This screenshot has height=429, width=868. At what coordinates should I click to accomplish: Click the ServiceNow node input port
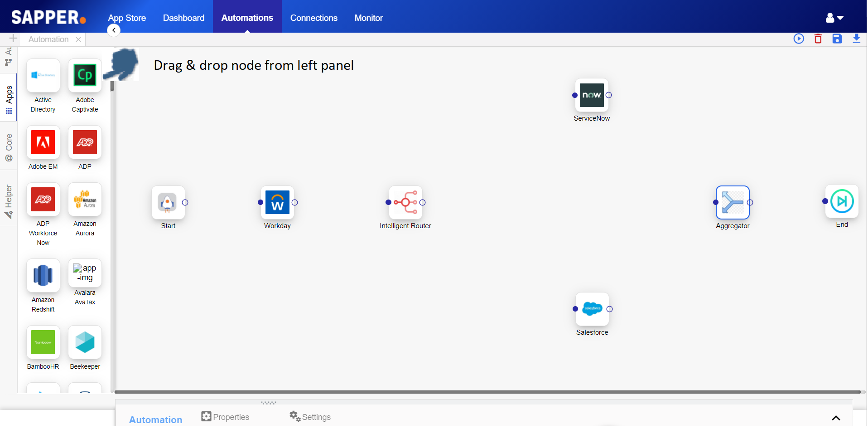click(575, 95)
